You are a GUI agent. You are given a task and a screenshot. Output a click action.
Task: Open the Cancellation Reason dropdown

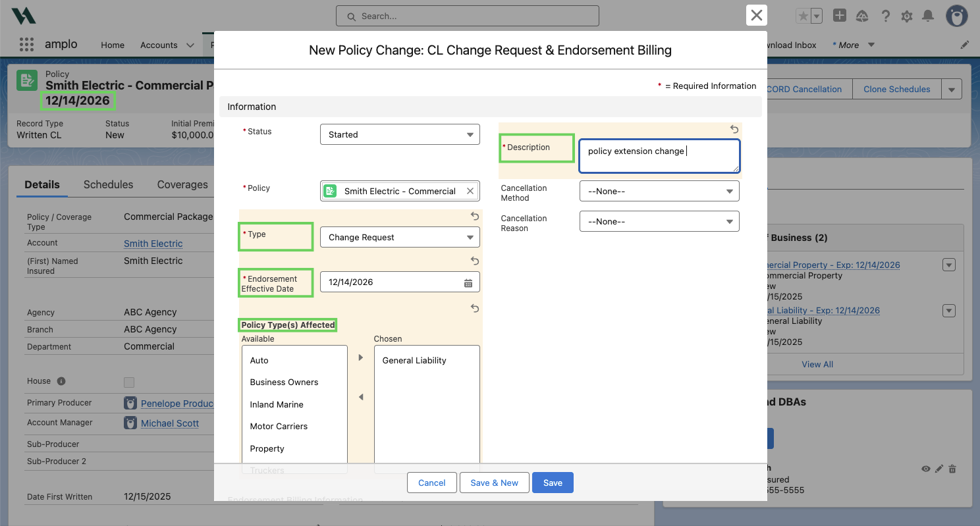coord(659,221)
